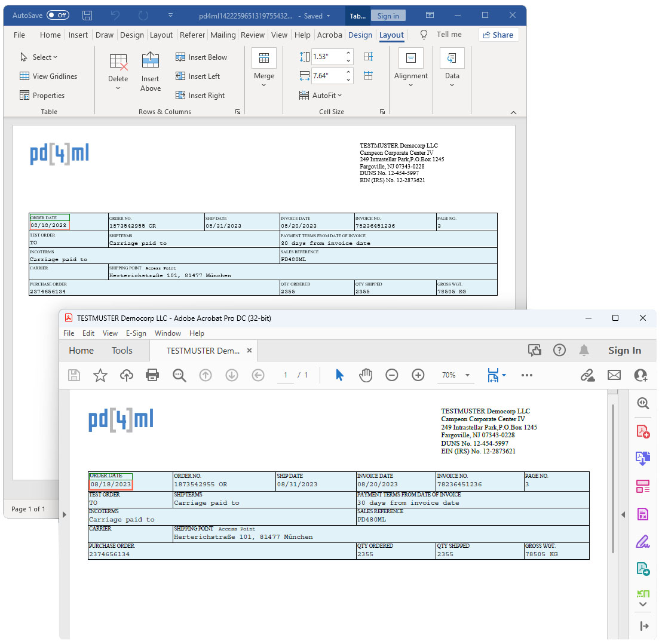Click the share link icon in Acrobat

pos(587,375)
